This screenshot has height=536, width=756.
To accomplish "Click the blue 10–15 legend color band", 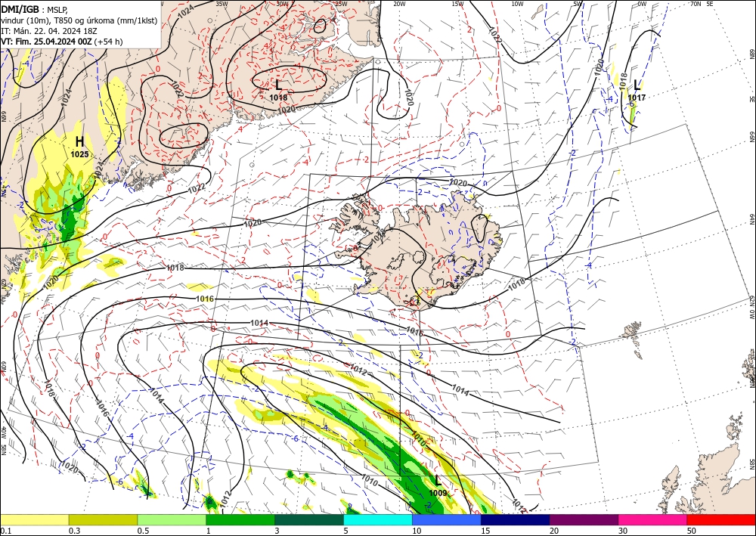I will (447, 519).
